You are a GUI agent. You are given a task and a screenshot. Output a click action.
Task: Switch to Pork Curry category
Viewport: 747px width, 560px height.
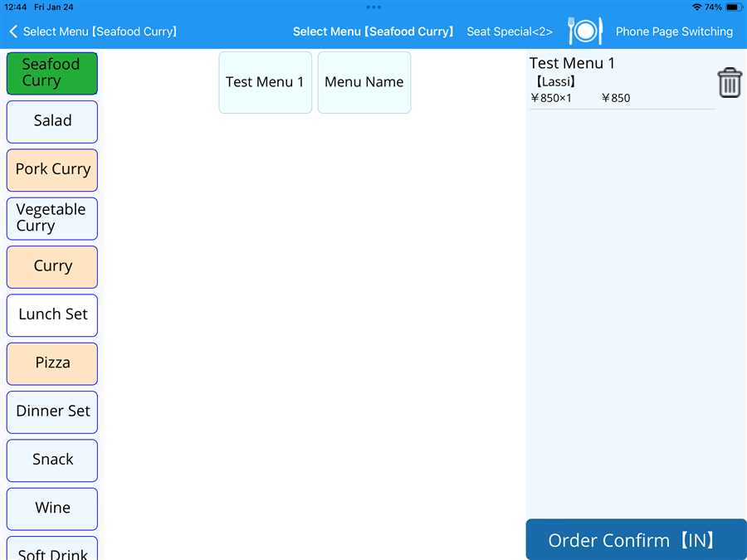point(52,169)
